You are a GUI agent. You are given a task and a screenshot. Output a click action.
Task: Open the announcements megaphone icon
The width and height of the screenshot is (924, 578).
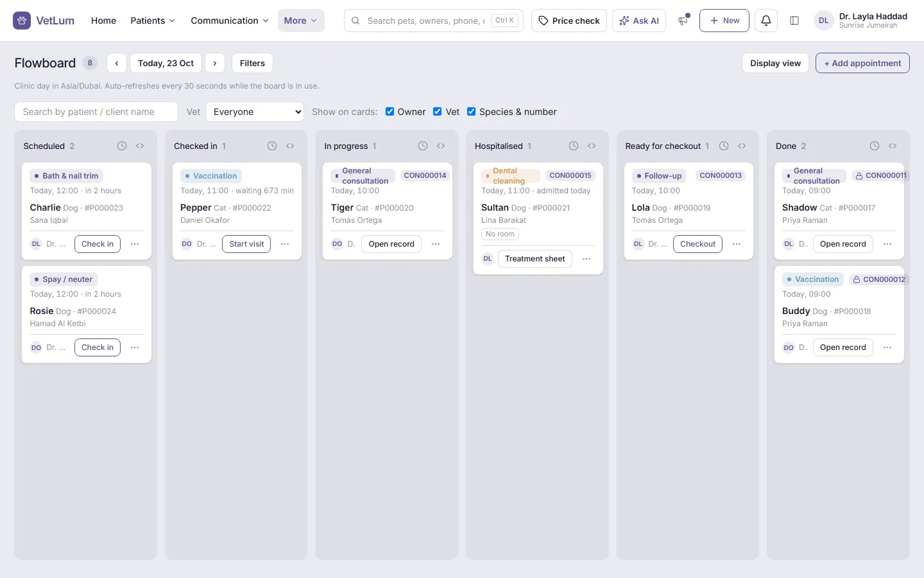(683, 21)
